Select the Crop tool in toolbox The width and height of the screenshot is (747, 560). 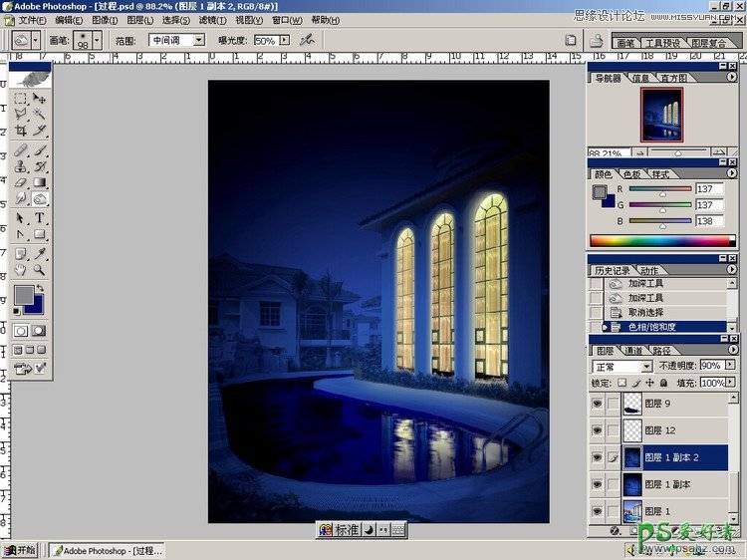point(21,130)
